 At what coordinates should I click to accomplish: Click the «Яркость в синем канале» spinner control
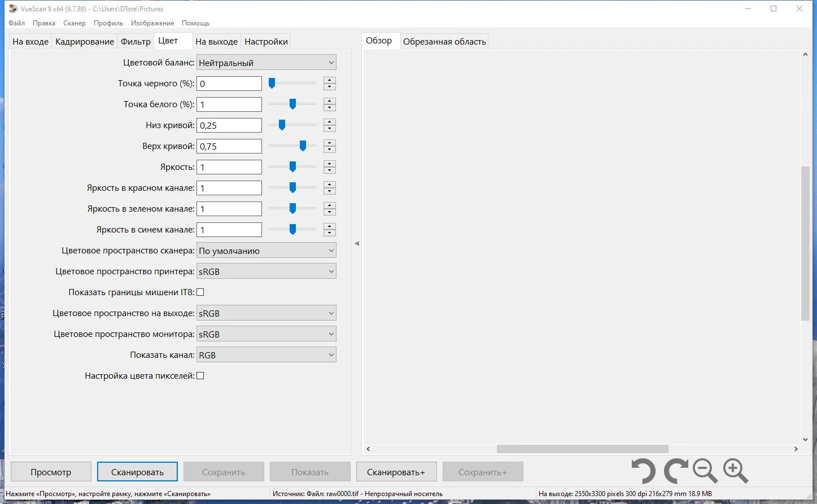coord(330,230)
